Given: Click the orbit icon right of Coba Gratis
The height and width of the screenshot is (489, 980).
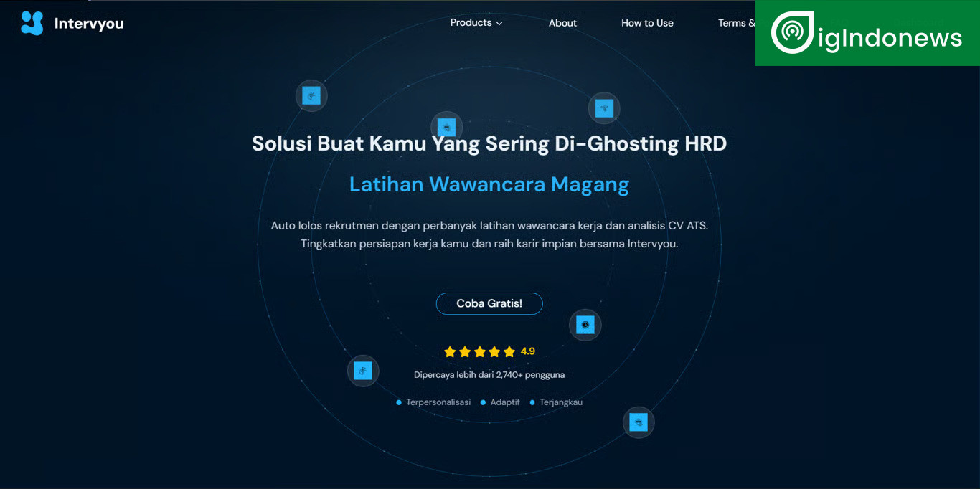Looking at the screenshot, I should click(585, 325).
